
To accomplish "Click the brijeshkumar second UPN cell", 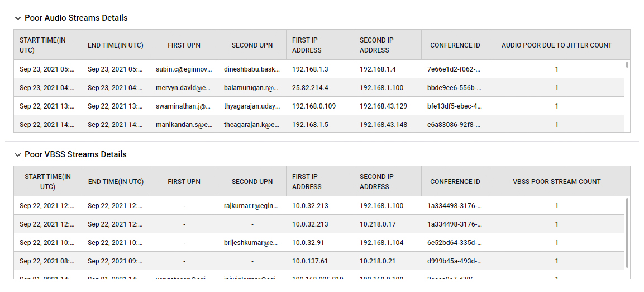I will (x=252, y=243).
